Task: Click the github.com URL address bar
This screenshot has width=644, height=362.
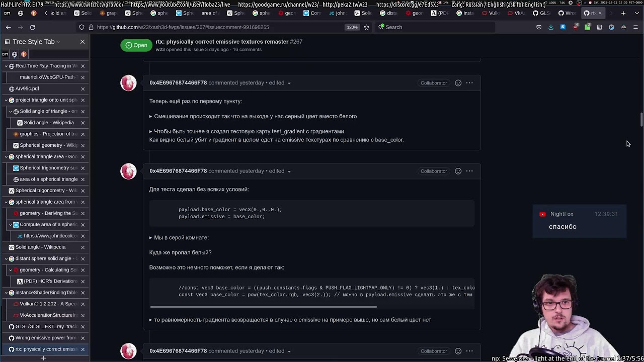Action: tap(219, 27)
